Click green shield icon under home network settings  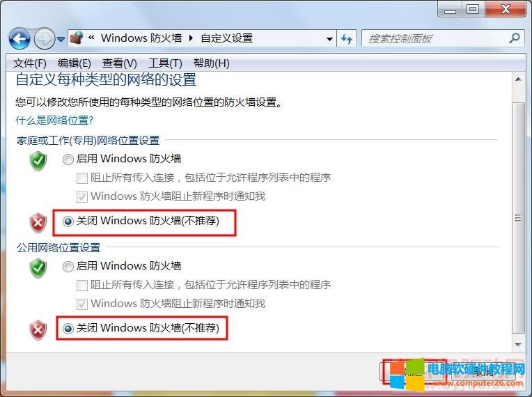coord(38,162)
